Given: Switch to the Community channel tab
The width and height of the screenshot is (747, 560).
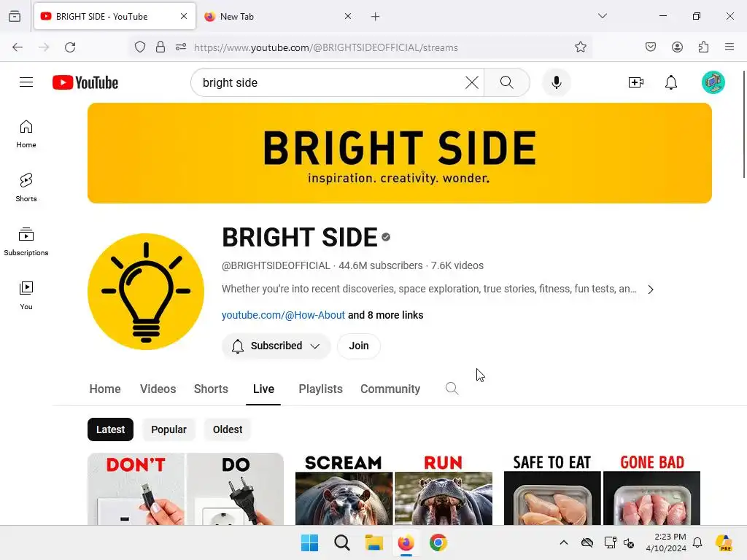Looking at the screenshot, I should pos(390,389).
